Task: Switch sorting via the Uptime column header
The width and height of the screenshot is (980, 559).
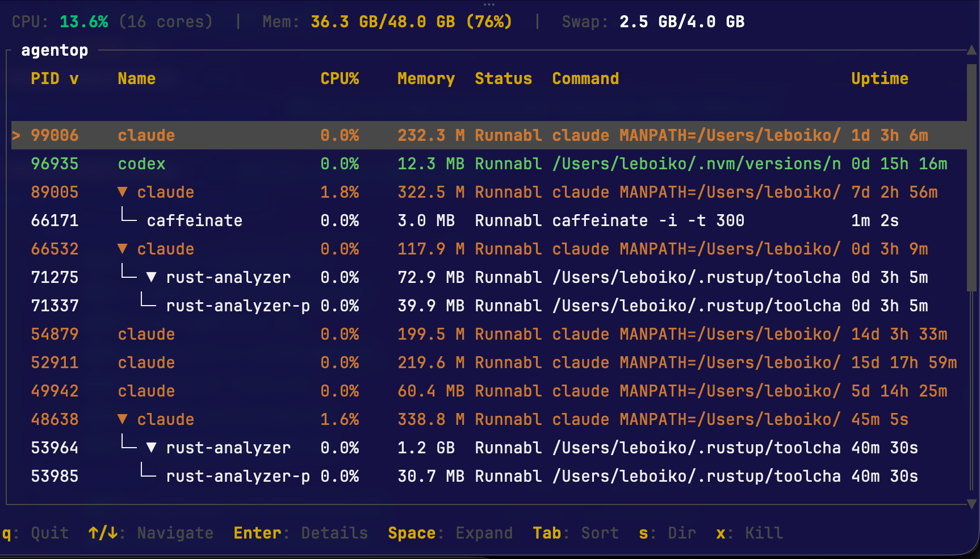Action: coord(880,78)
